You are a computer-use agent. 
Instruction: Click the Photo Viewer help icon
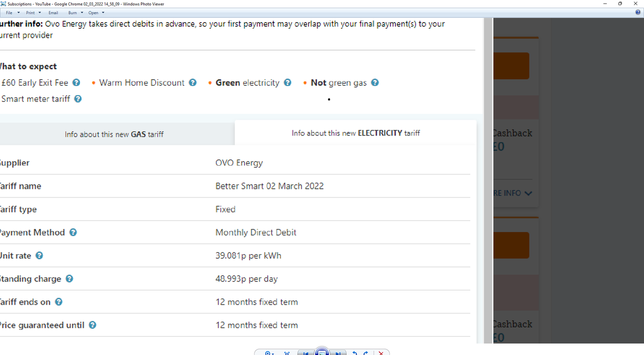(x=638, y=13)
